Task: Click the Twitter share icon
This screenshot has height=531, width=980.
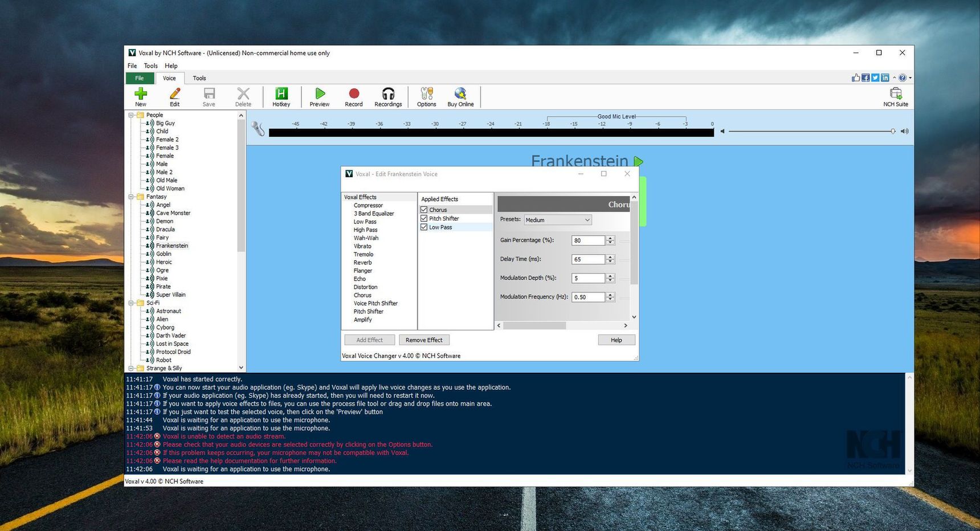Action: point(875,77)
